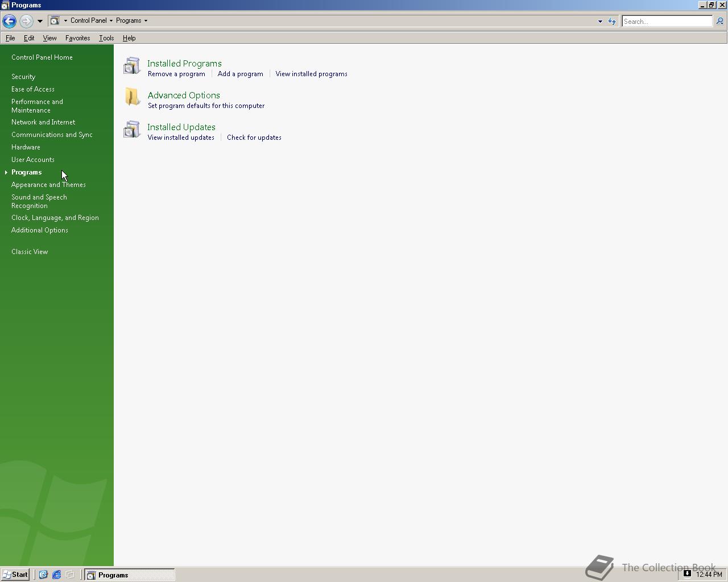This screenshot has width=728, height=582.
Task: Go to Control Panel Home
Action: pyautogui.click(x=42, y=57)
